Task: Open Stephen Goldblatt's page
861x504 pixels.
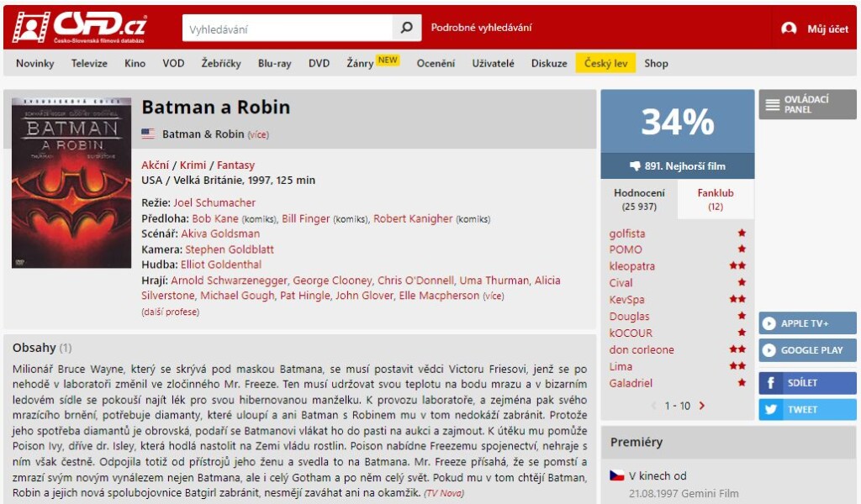Action: click(x=230, y=249)
